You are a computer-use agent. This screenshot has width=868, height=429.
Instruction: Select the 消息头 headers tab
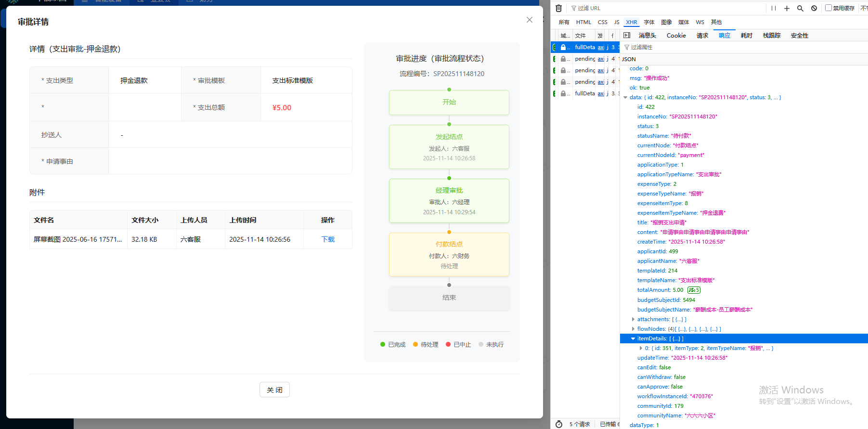(x=647, y=36)
